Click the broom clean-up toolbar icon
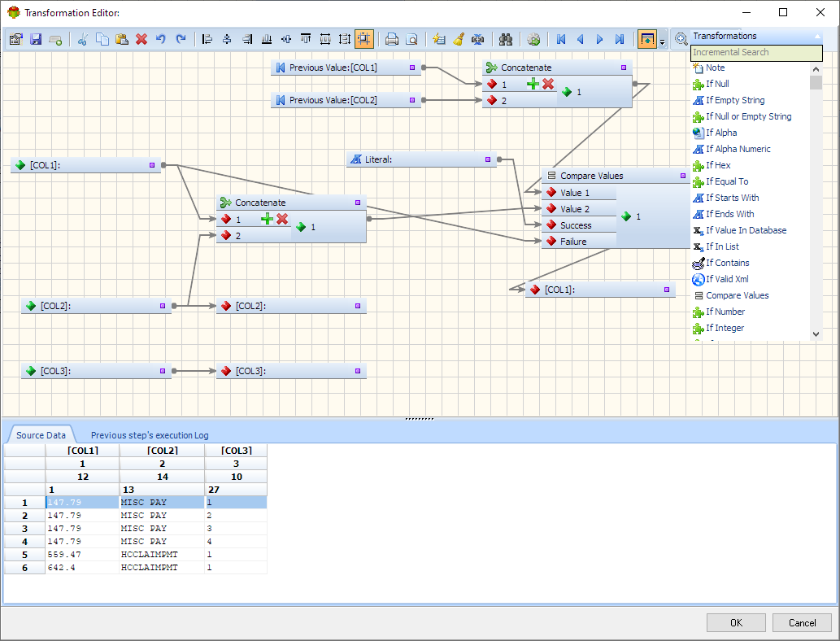Viewport: 840px width, 641px height. click(x=459, y=39)
